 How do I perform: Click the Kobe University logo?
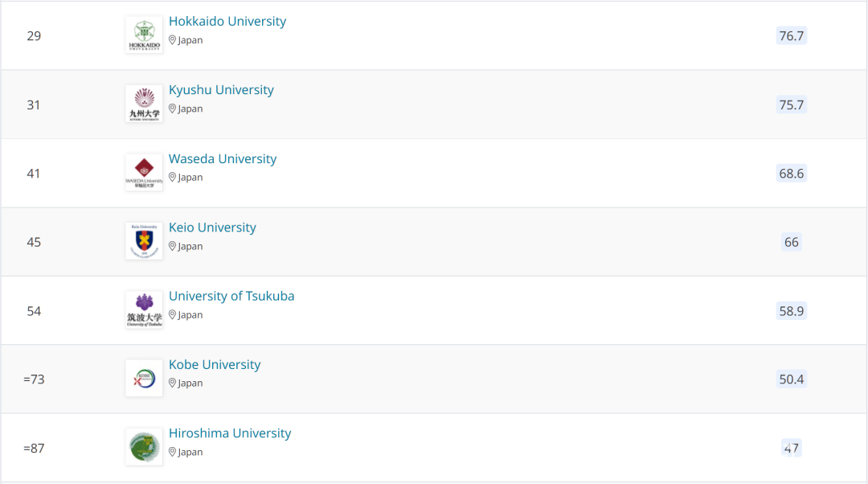144,378
